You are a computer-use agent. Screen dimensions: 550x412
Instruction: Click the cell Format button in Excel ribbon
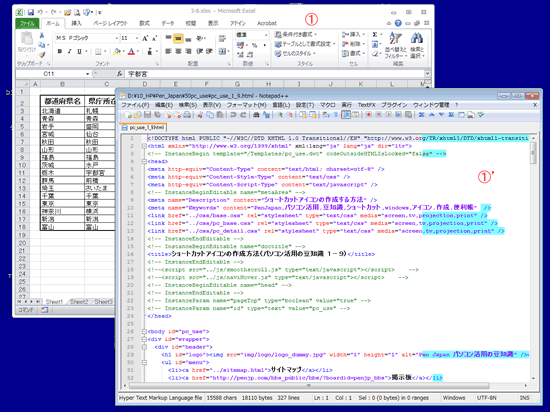pos(353,53)
